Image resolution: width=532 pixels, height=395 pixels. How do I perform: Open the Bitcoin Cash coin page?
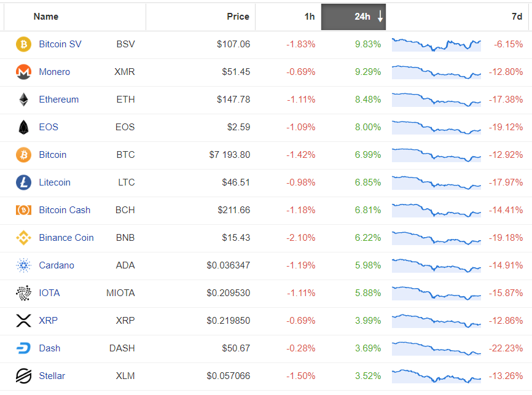65,210
